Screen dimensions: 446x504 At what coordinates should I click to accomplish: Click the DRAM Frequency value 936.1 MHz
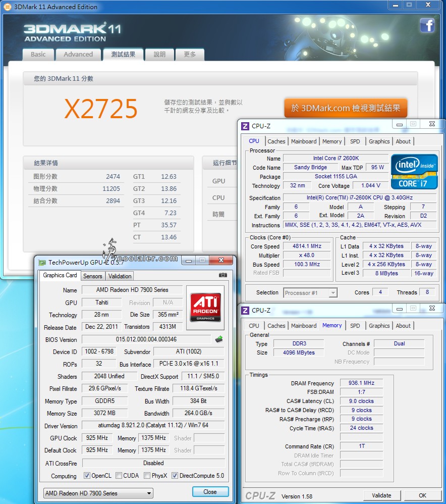[x=361, y=383]
